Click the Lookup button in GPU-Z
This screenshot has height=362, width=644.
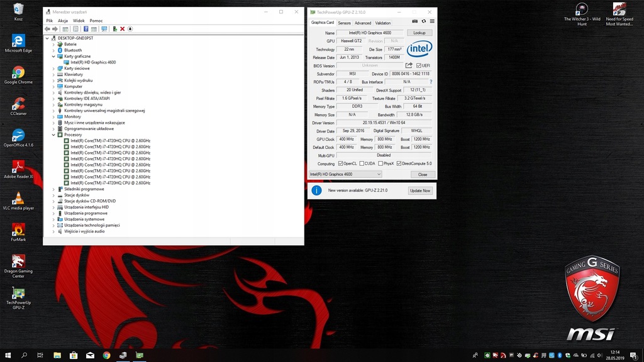click(x=419, y=33)
